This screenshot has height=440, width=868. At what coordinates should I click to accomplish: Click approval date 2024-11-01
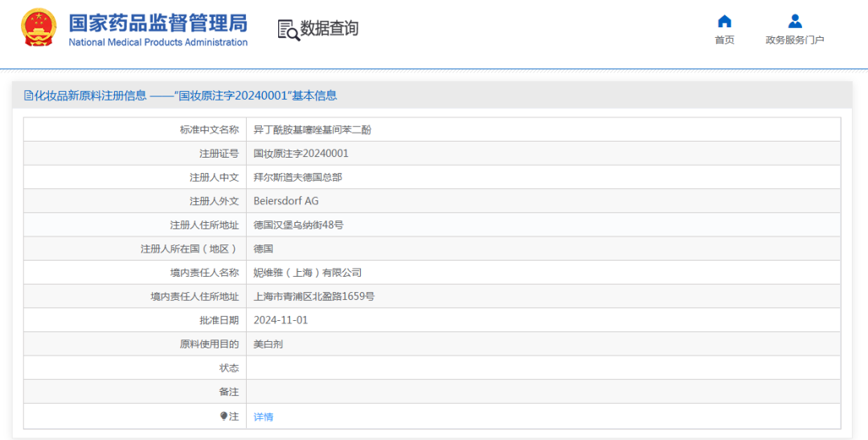(280, 320)
